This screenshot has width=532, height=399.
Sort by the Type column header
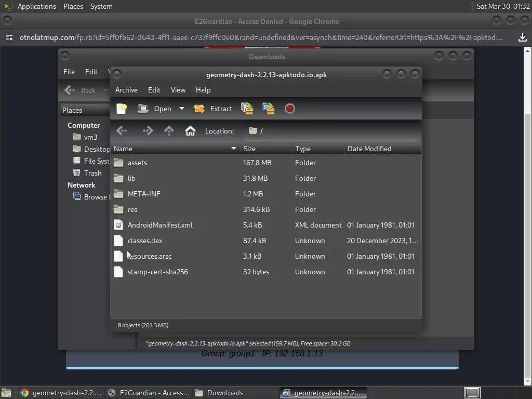[319, 149]
